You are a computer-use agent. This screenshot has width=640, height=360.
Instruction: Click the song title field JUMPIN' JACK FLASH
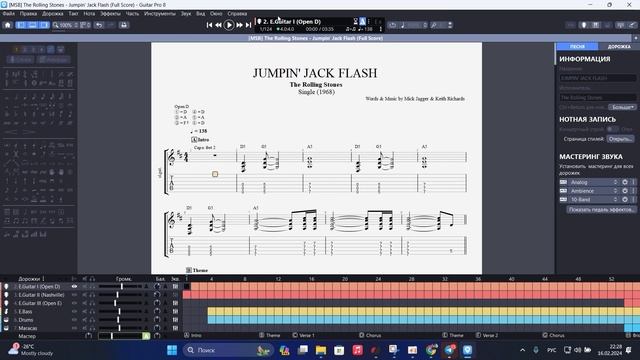[598, 78]
